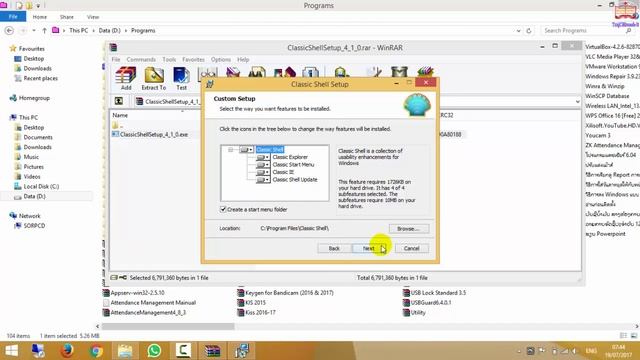Image resolution: width=640 pixels, height=360 pixels.
Task: Click the installer icon in the taskbar
Action: click(242, 351)
